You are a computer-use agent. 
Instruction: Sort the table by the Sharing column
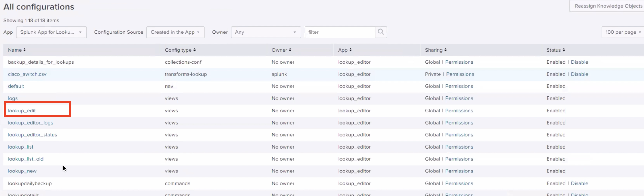click(446, 50)
